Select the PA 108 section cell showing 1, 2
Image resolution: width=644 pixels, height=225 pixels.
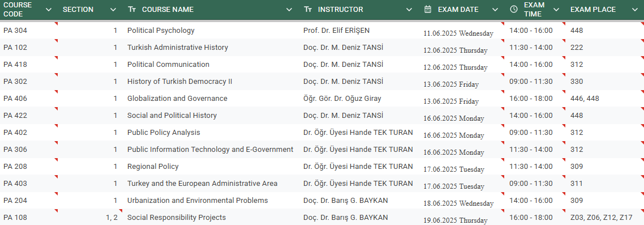tap(91, 218)
